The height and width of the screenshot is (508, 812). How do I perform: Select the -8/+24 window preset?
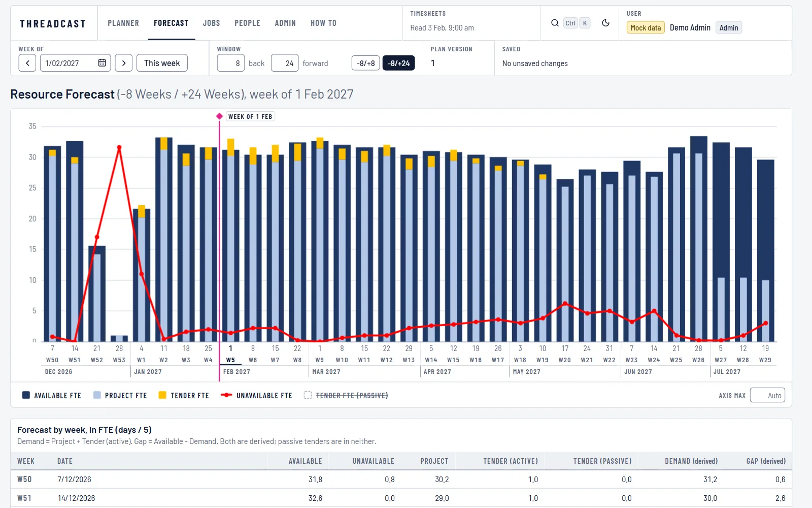click(x=398, y=63)
